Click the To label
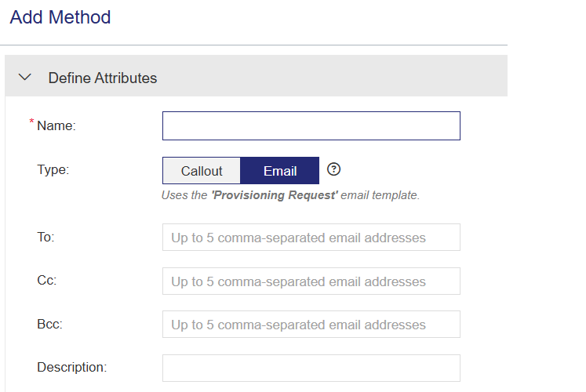Viewport: 586px width, 392px height. pyautogui.click(x=45, y=237)
